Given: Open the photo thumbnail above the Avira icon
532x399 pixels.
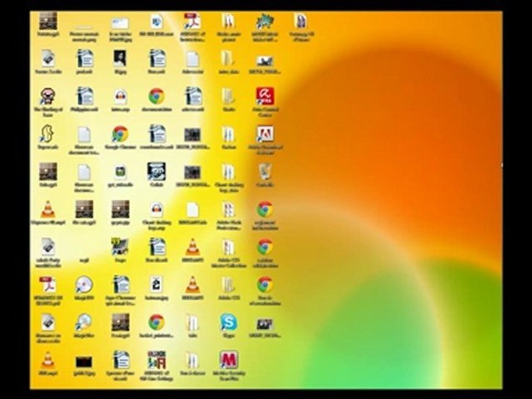Looking at the screenshot, I should point(265,61).
